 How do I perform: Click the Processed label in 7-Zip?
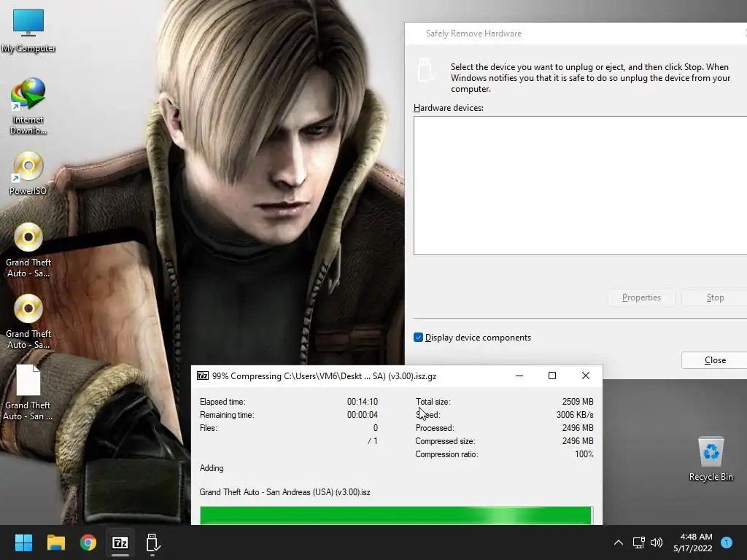pos(435,427)
